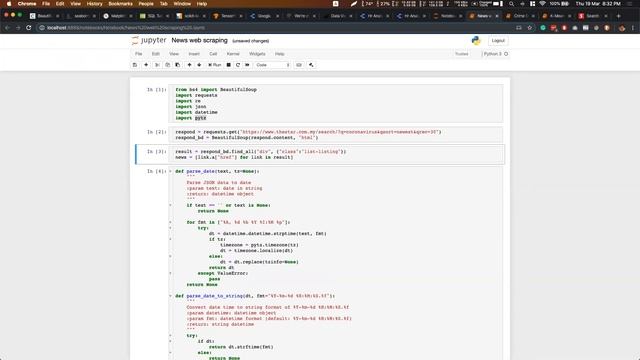Viewport: 640px width, 360px height.
Task: Go back with the Chrome back arrow
Action: click(x=7, y=28)
